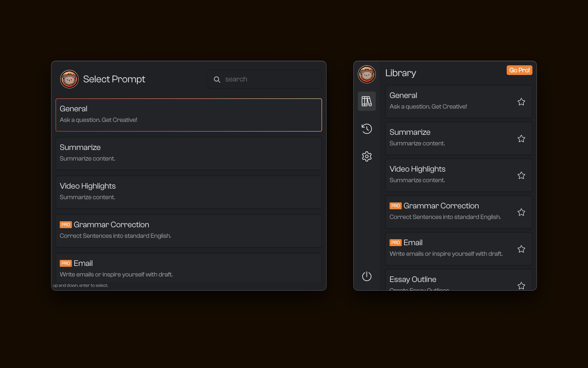Open the History clock icon
Viewport: 588px width, 368px height.
367,129
